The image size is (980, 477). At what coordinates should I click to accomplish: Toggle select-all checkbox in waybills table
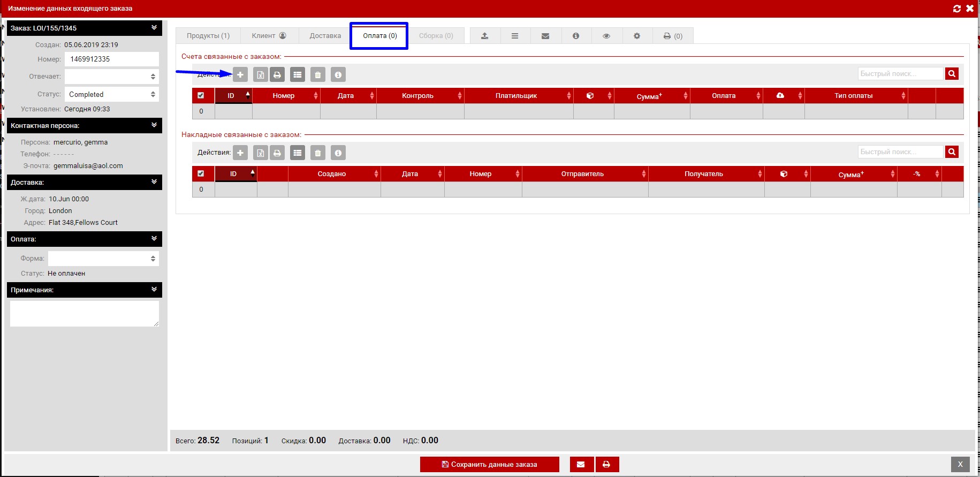pyautogui.click(x=201, y=174)
